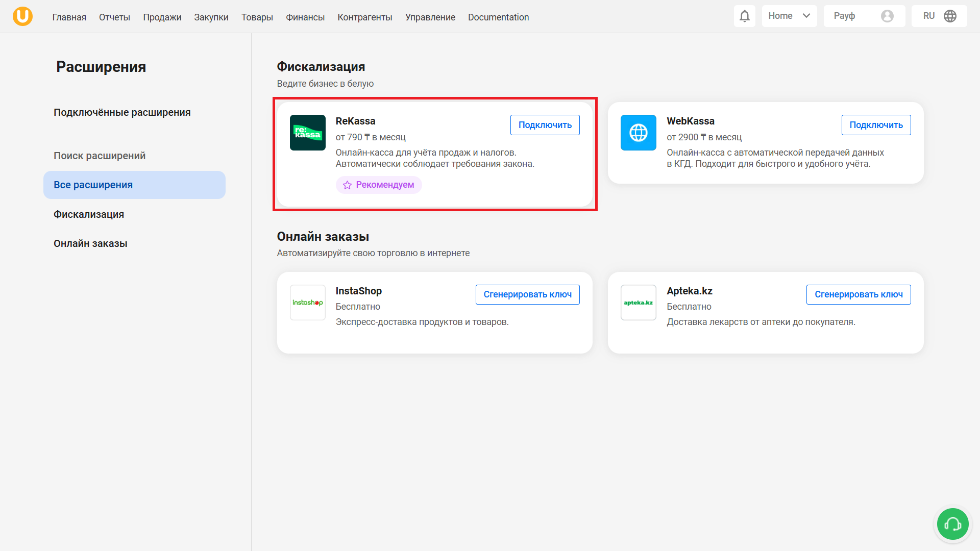Open the Финансы menu item
The image size is (980, 551).
(305, 17)
